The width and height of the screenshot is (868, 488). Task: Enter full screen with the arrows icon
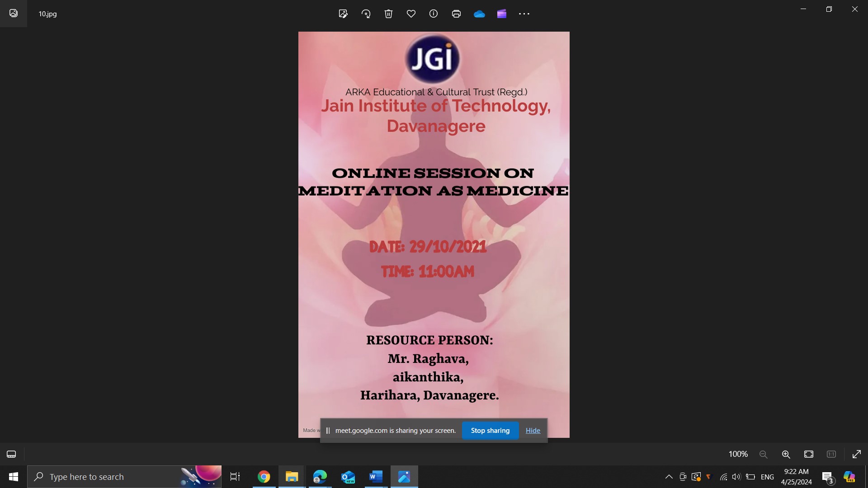pyautogui.click(x=857, y=454)
